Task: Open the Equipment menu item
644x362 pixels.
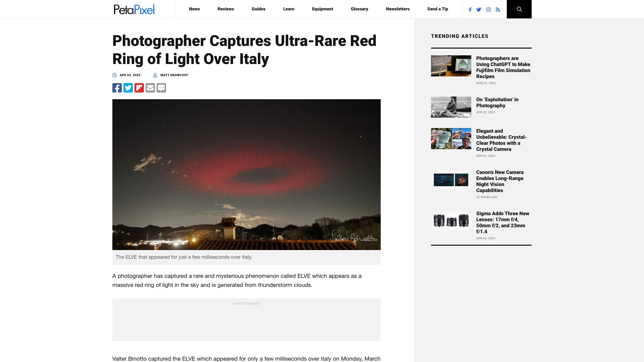Action: click(x=322, y=9)
